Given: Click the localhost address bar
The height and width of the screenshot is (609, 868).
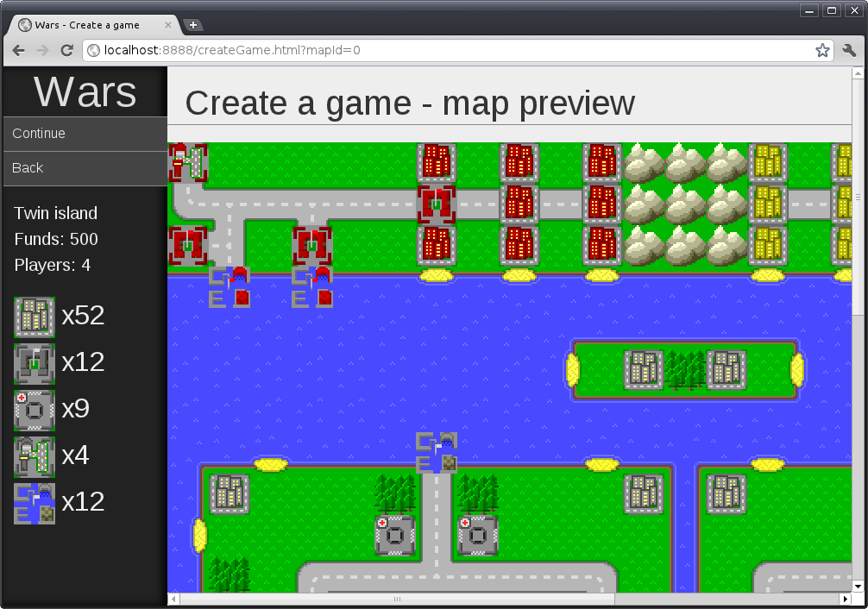Looking at the screenshot, I should 449,50.
